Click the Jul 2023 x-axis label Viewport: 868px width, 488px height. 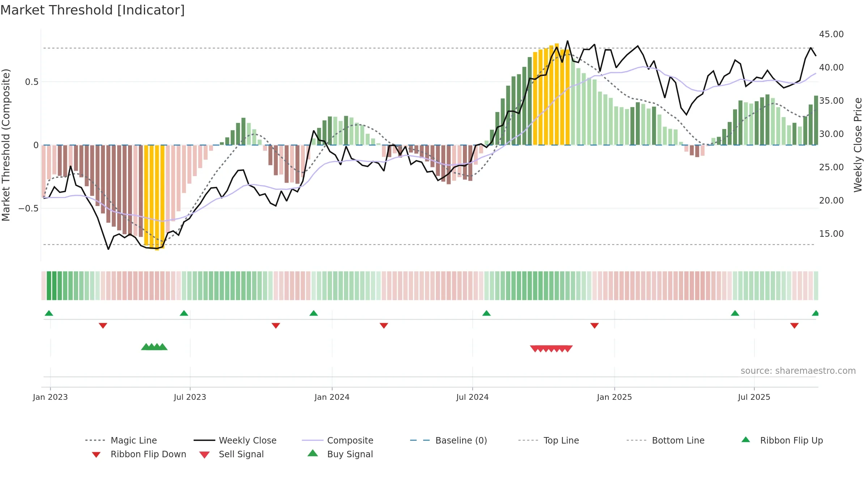coord(190,397)
